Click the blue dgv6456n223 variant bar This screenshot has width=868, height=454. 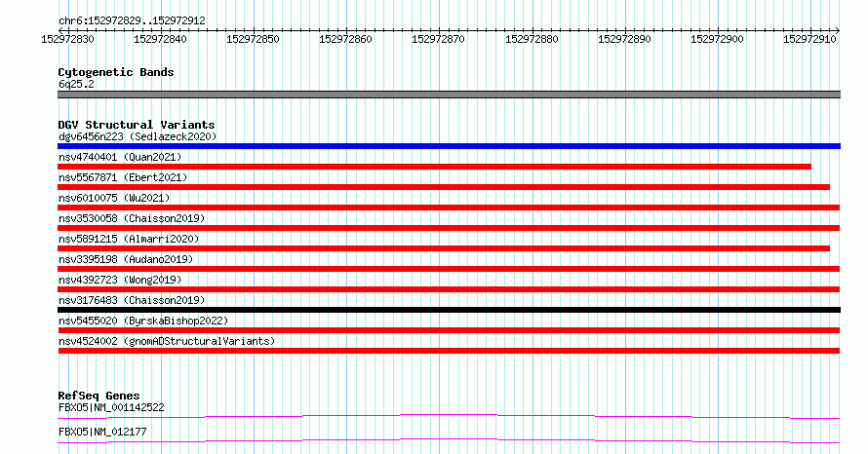[449, 146]
